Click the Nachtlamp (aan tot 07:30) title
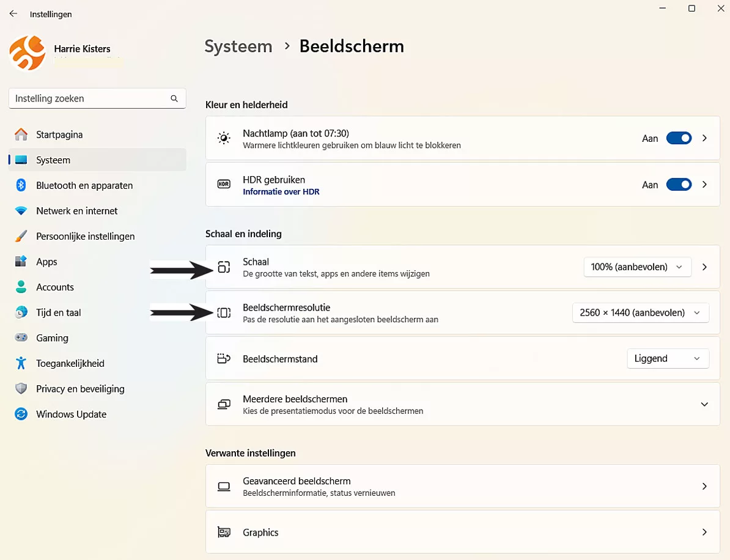Screen dimensions: 730x560 click(296, 133)
